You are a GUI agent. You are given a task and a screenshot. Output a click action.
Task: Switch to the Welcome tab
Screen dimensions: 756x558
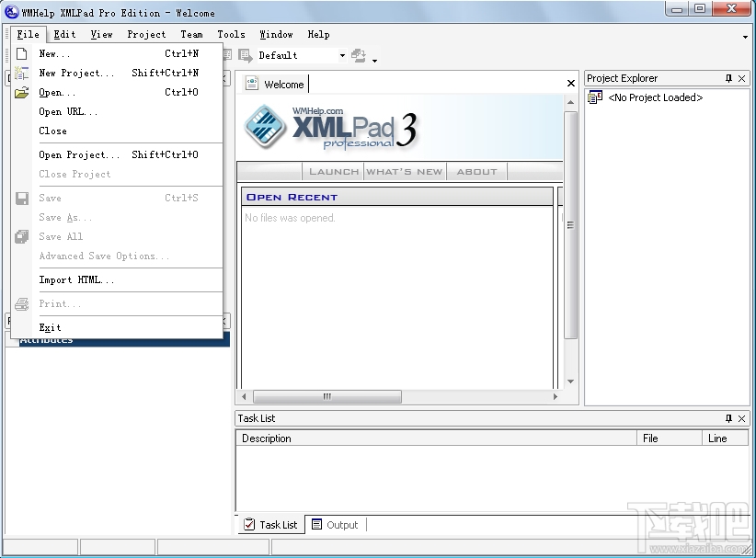pos(275,84)
